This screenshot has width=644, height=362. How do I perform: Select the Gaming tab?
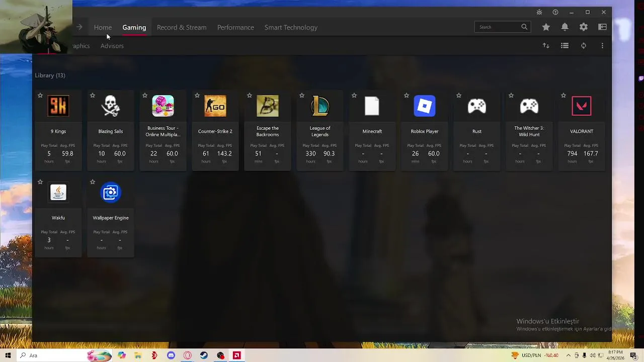[134, 28]
